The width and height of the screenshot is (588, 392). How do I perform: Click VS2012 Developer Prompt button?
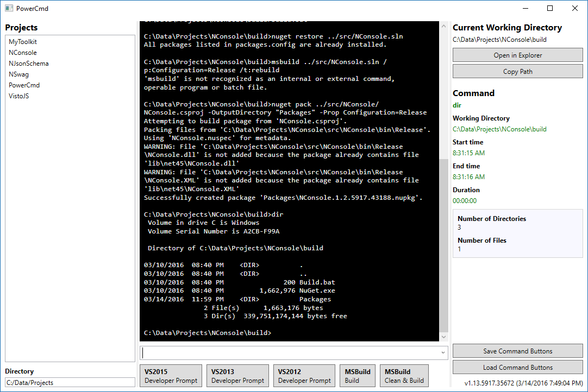(304, 376)
